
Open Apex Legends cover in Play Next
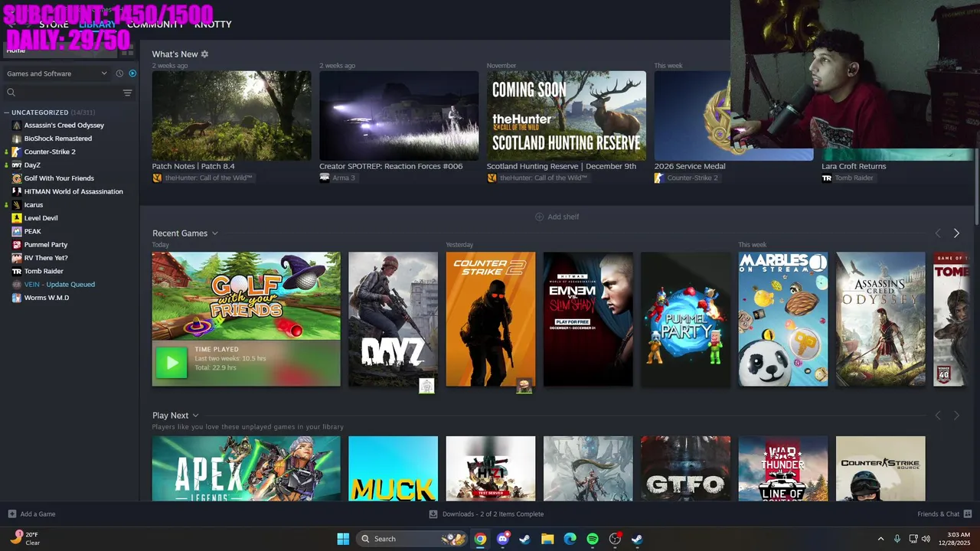click(x=247, y=468)
